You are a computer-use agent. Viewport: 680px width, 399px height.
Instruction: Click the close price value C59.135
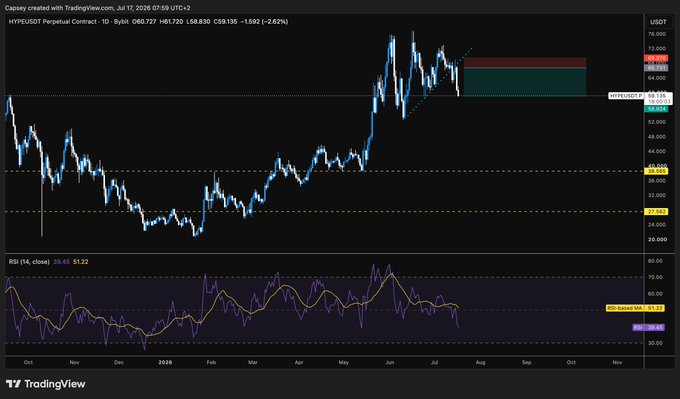pyautogui.click(x=225, y=21)
